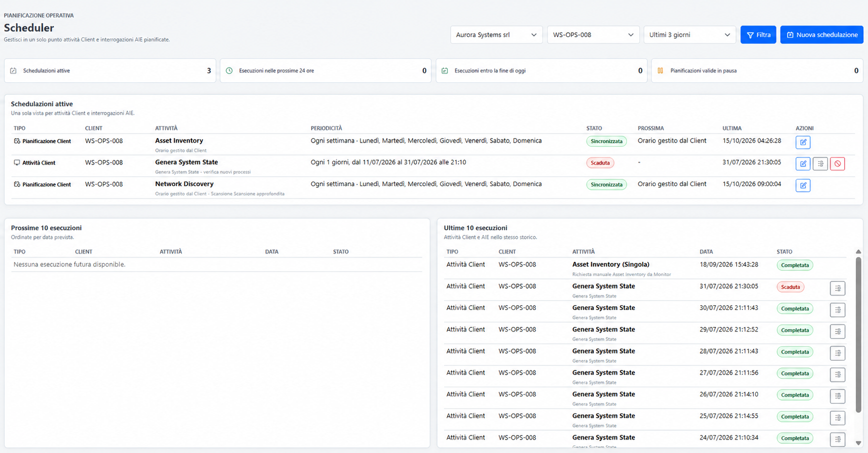Click the scroll-up arrow of Ultime 10 esecuzioni
Screen dimensions: 868x453
858,252
